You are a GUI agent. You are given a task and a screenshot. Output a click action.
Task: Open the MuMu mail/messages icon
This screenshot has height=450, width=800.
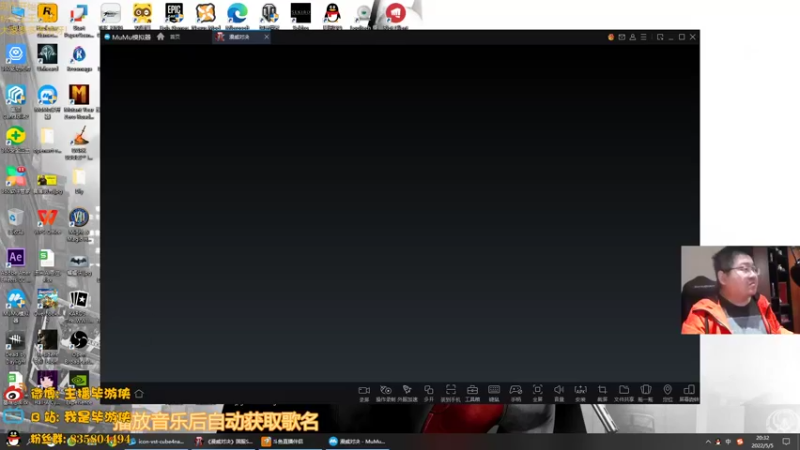click(621, 37)
